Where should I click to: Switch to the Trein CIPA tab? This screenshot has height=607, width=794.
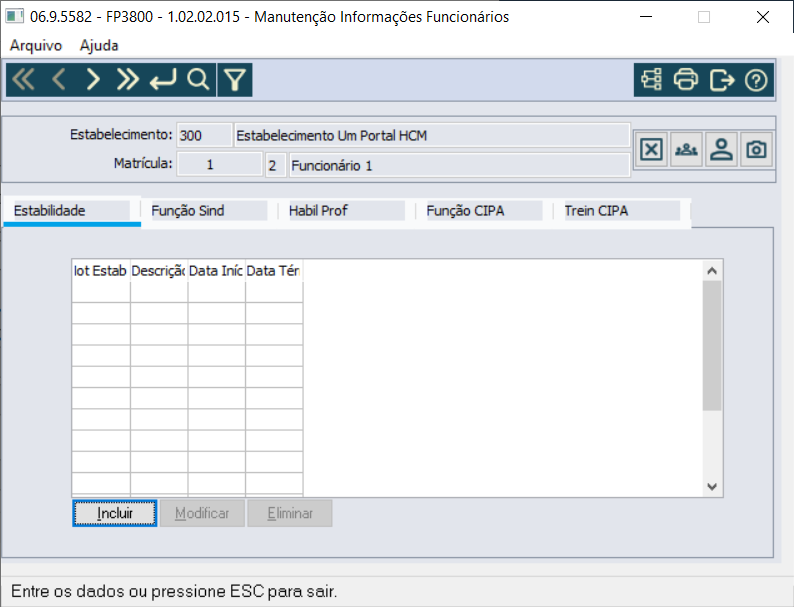[x=621, y=211]
